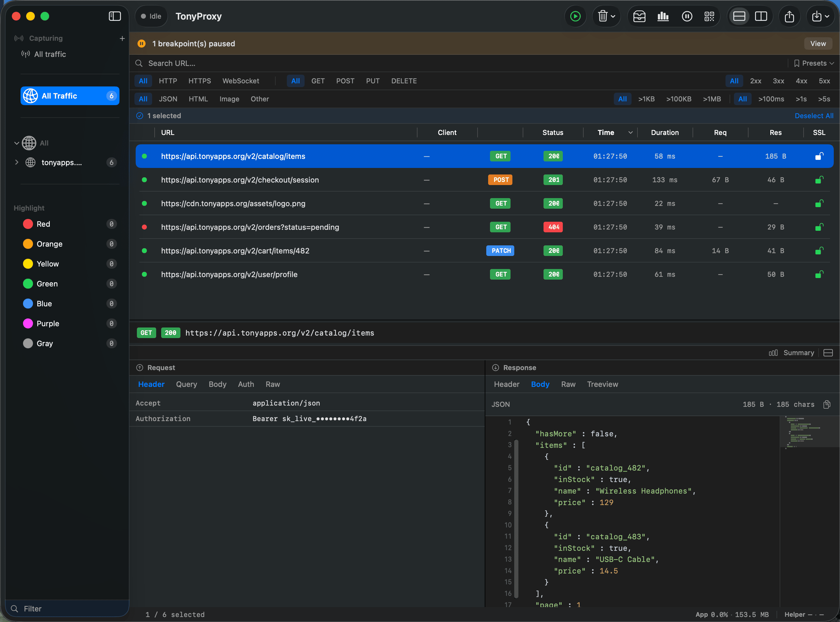Click the PATCH method badge
This screenshot has width=840, height=622.
pos(501,251)
